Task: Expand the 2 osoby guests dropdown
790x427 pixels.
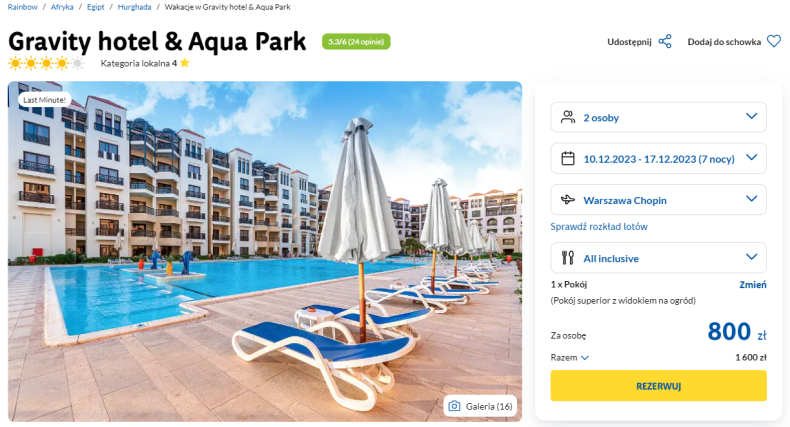Action: coord(659,117)
